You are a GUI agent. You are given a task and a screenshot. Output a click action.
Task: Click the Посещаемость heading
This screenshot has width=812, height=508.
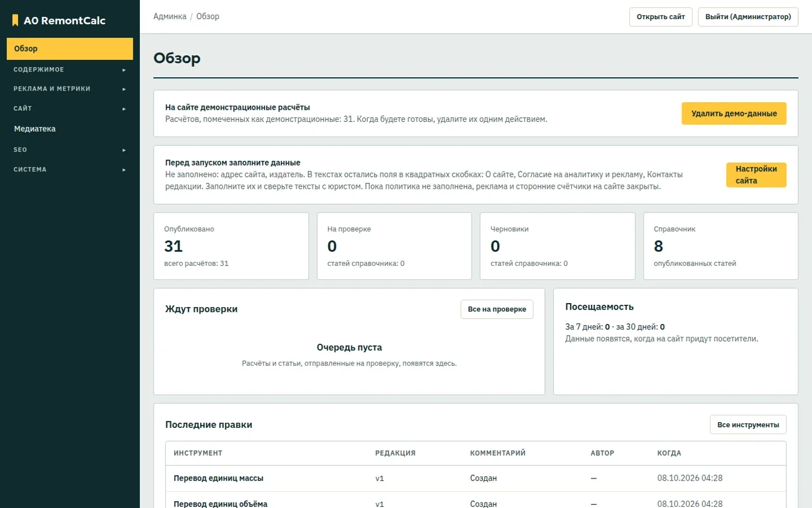600,307
